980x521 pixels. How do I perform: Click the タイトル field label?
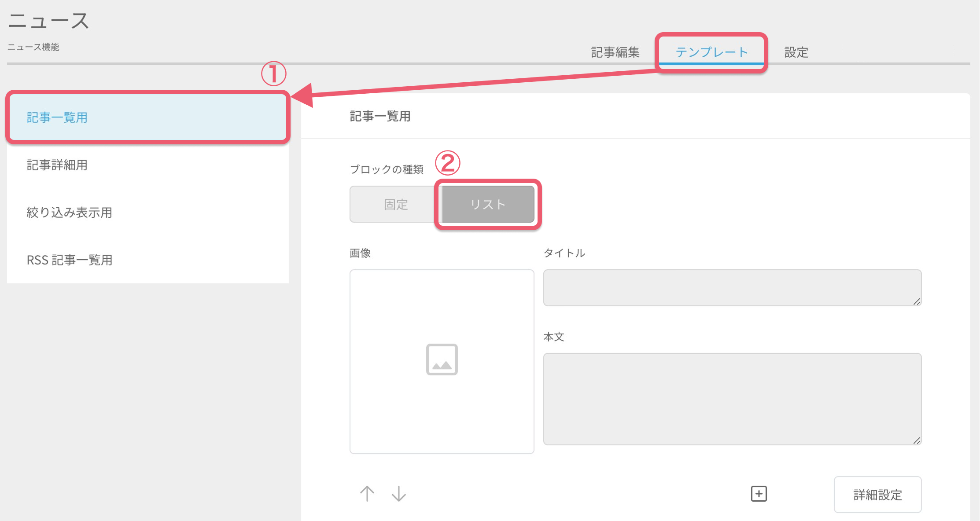click(x=564, y=253)
